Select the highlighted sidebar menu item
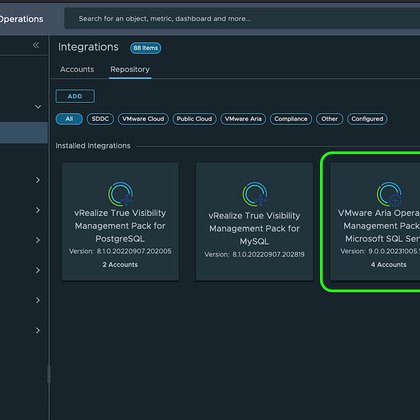This screenshot has width=420, height=420. point(24,133)
